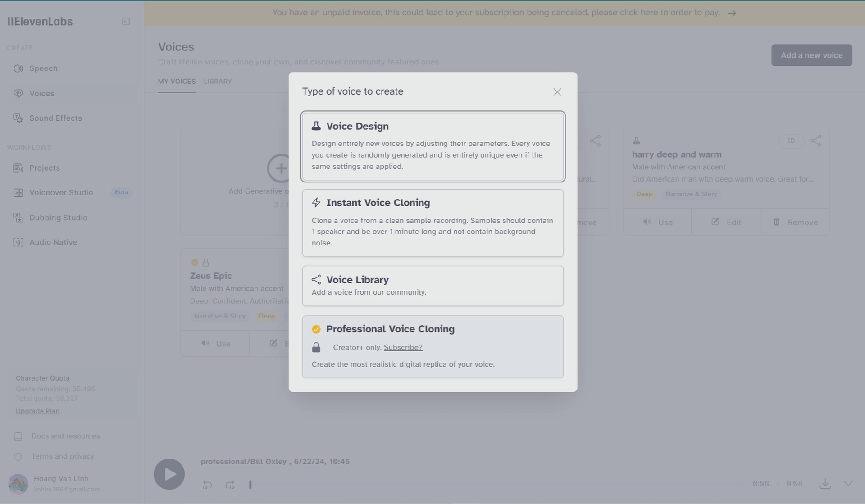Image resolution: width=865 pixels, height=504 pixels.
Task: Click the ID badge on harry deep and warm
Action: click(791, 141)
